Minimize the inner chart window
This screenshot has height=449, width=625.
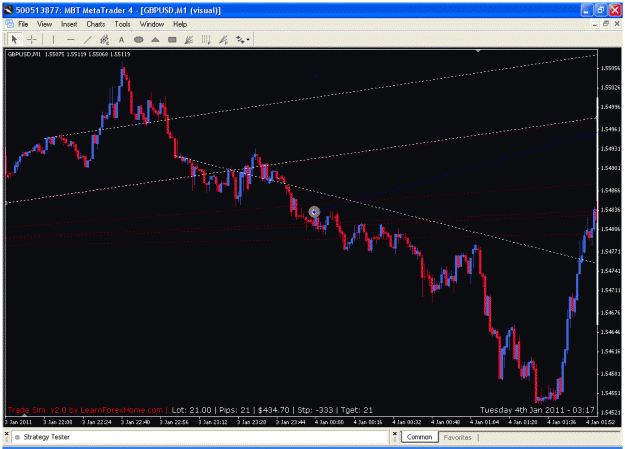click(595, 24)
